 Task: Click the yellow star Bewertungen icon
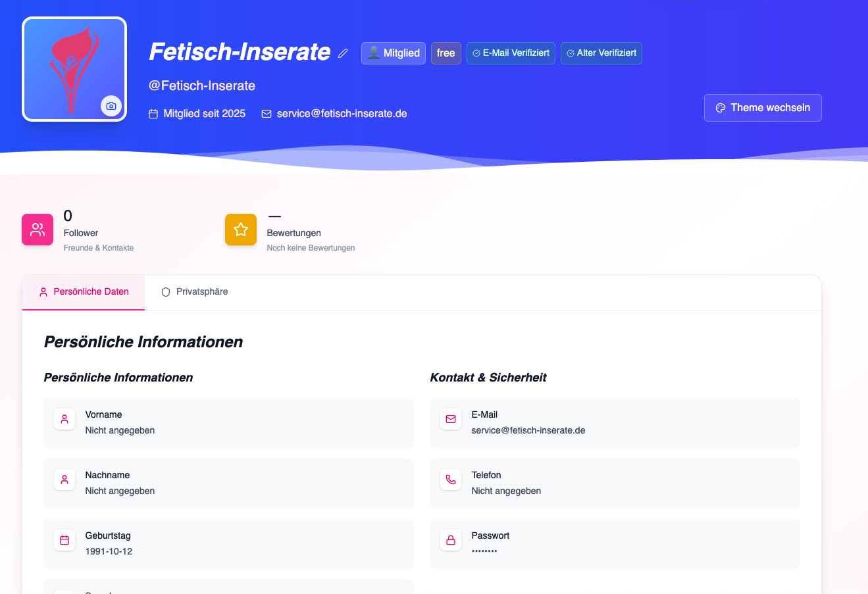241,230
